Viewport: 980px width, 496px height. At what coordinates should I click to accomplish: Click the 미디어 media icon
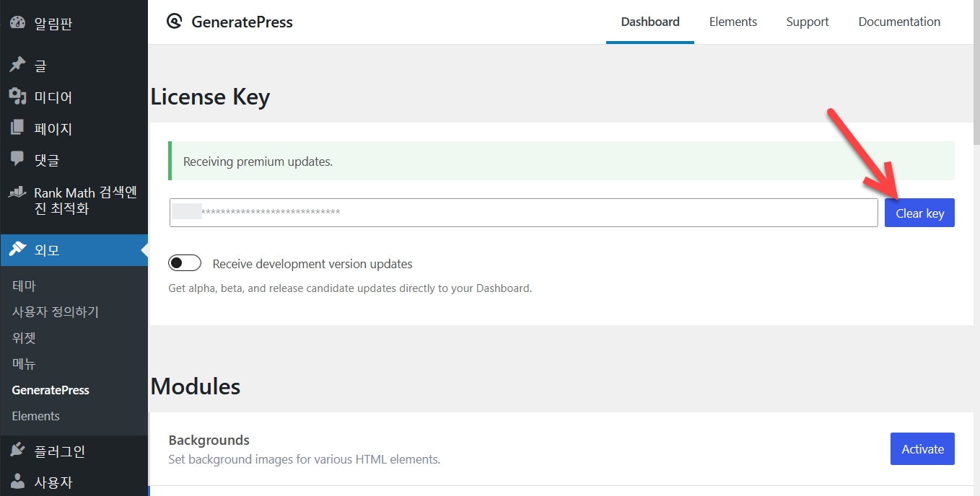click(17, 97)
